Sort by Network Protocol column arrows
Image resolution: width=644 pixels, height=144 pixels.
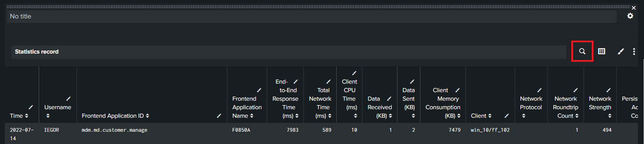(x=524, y=116)
